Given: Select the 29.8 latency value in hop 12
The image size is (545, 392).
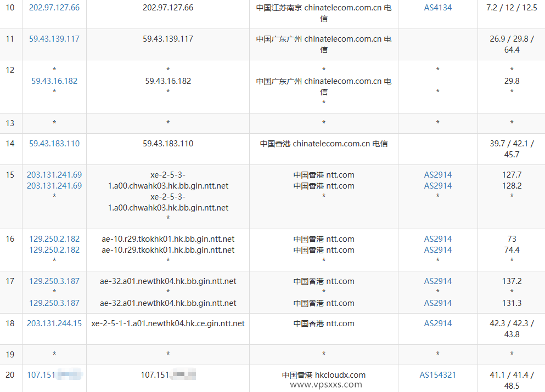Looking at the screenshot, I should pos(512,81).
